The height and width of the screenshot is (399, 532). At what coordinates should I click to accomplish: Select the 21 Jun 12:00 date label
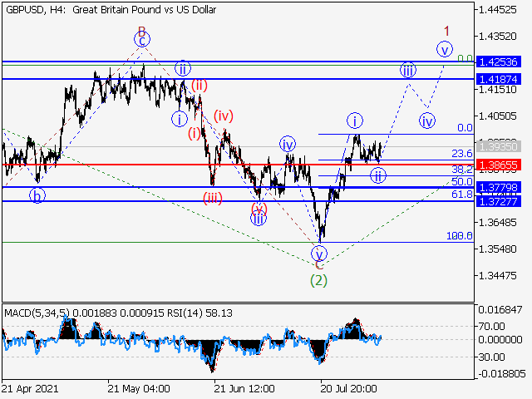click(x=244, y=388)
